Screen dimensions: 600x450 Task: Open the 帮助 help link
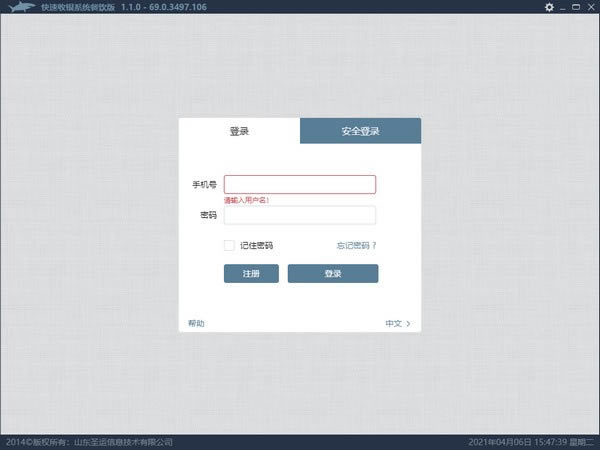196,323
